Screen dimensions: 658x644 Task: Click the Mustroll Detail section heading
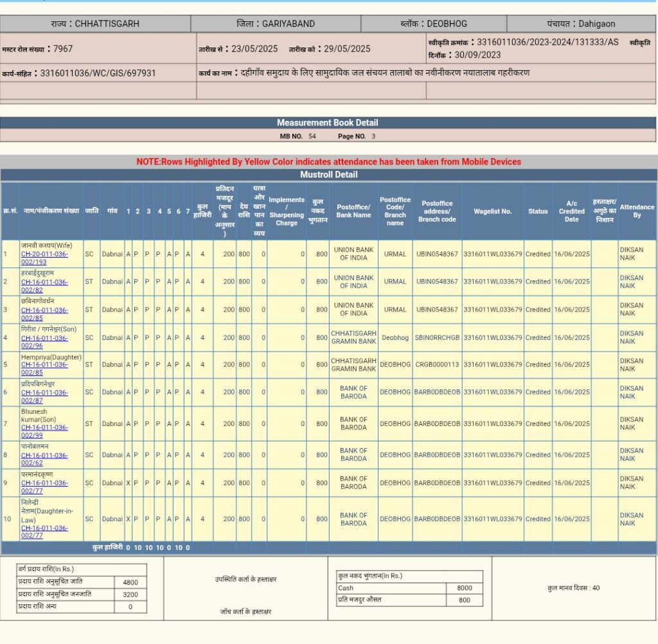(329, 175)
